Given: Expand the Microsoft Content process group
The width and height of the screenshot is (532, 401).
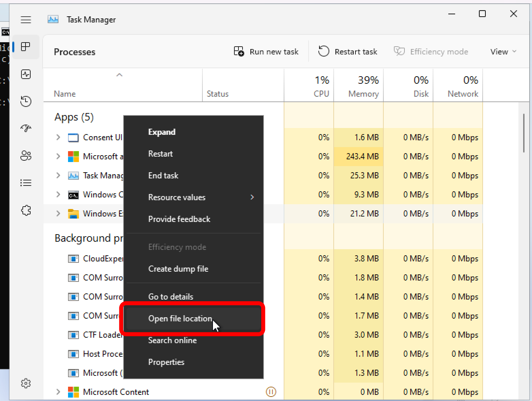Looking at the screenshot, I should click(x=58, y=392).
